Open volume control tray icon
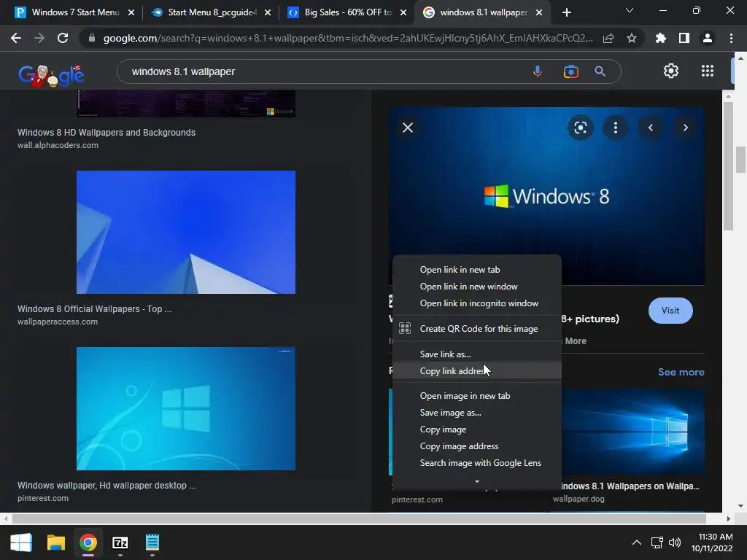 (x=675, y=542)
